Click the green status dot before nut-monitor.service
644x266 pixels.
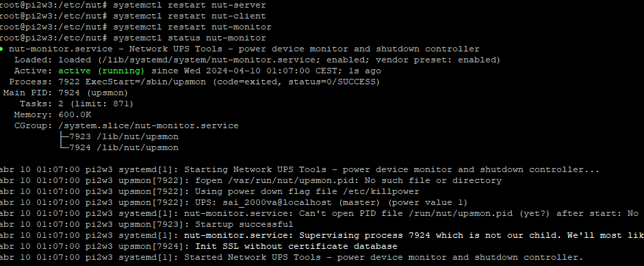point(1,49)
